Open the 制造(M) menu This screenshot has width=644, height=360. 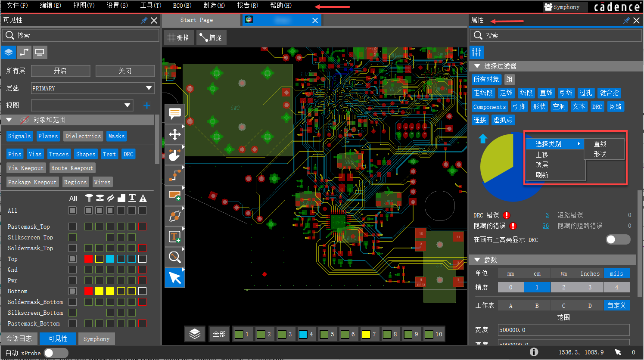[x=214, y=6]
